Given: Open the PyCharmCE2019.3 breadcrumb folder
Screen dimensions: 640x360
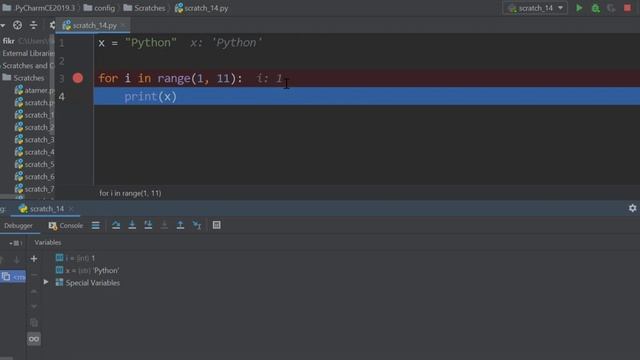Looking at the screenshot, I should point(39,8).
